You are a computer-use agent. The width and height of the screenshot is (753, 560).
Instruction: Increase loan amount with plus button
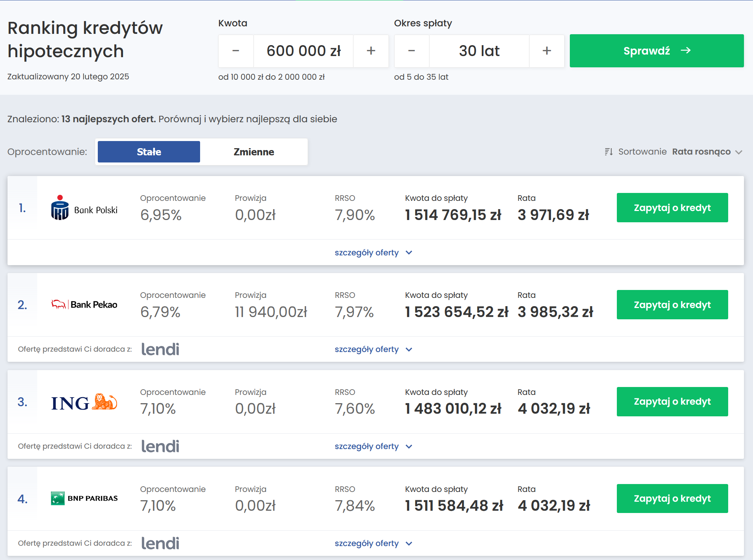click(371, 51)
